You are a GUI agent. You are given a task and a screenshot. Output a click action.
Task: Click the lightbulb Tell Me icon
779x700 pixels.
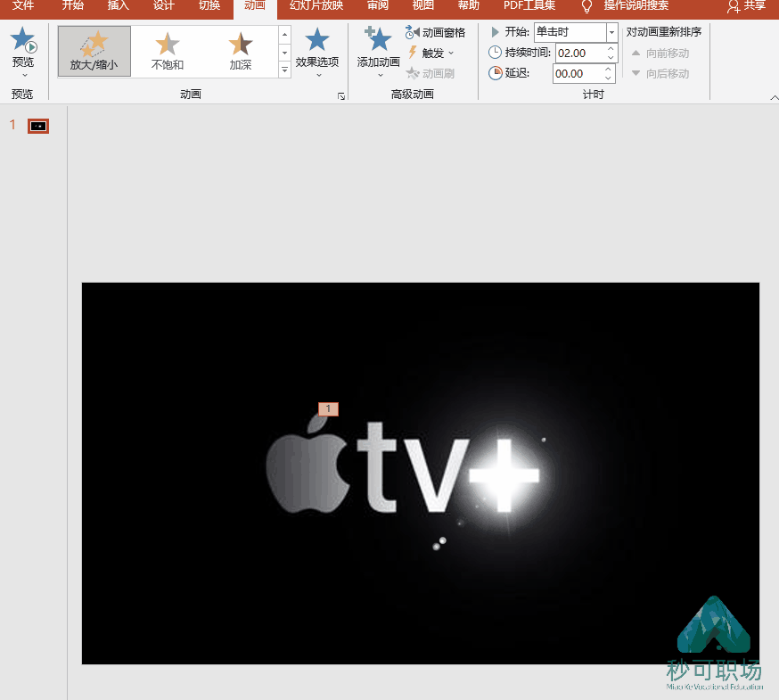point(586,6)
